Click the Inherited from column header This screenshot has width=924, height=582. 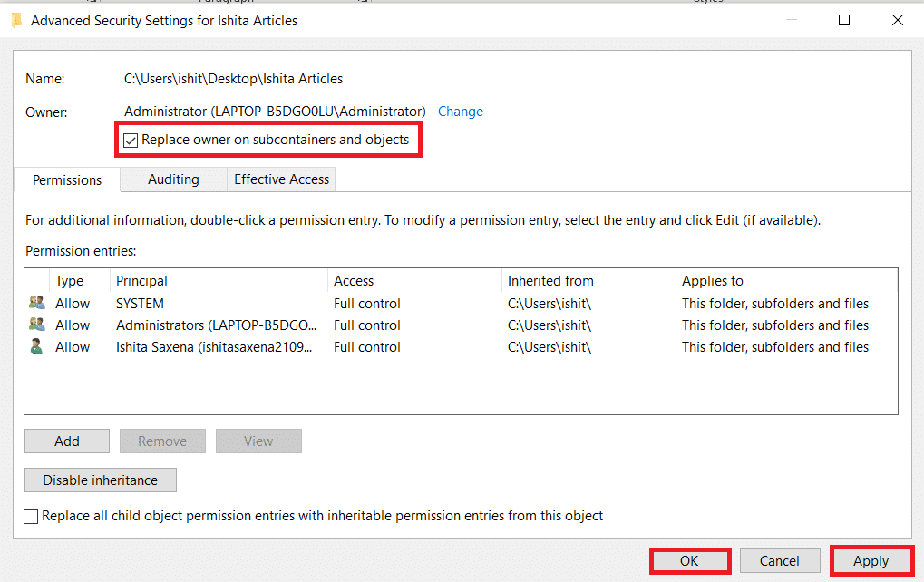point(588,281)
